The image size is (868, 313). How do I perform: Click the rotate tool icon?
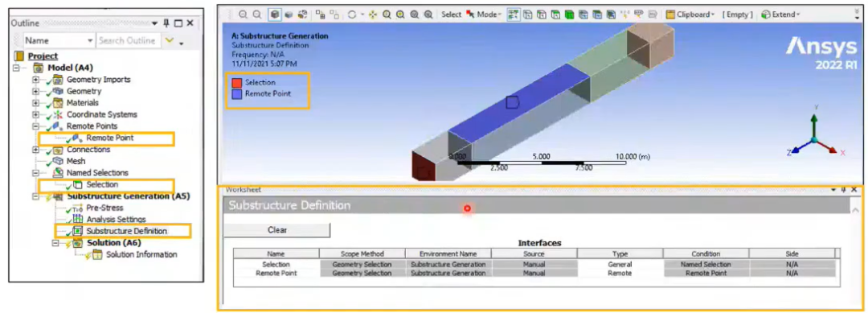[351, 14]
